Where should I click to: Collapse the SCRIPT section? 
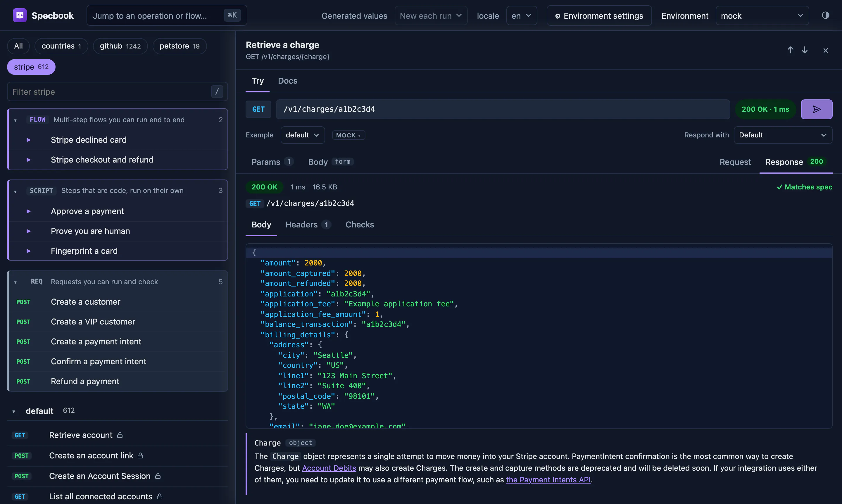pos(15,191)
